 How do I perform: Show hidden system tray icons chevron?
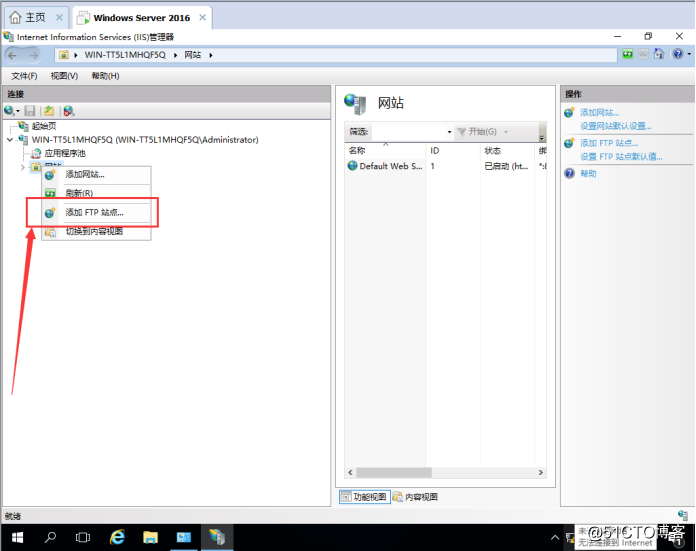point(555,538)
